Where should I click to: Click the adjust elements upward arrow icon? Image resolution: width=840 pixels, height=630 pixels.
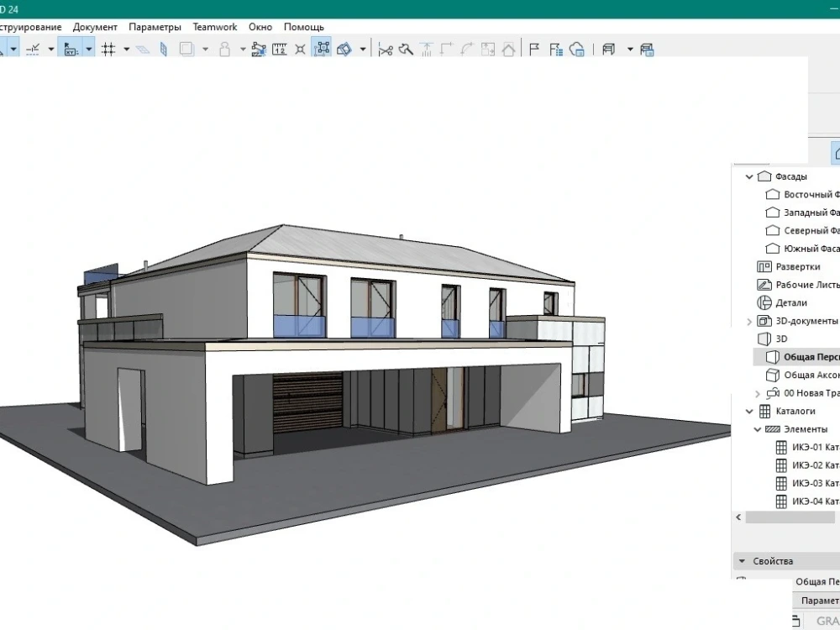click(427, 50)
